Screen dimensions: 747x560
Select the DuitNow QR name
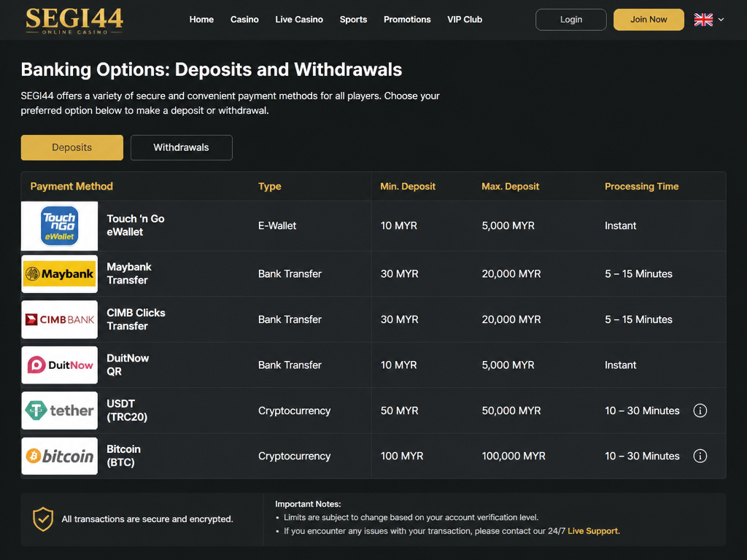click(128, 365)
